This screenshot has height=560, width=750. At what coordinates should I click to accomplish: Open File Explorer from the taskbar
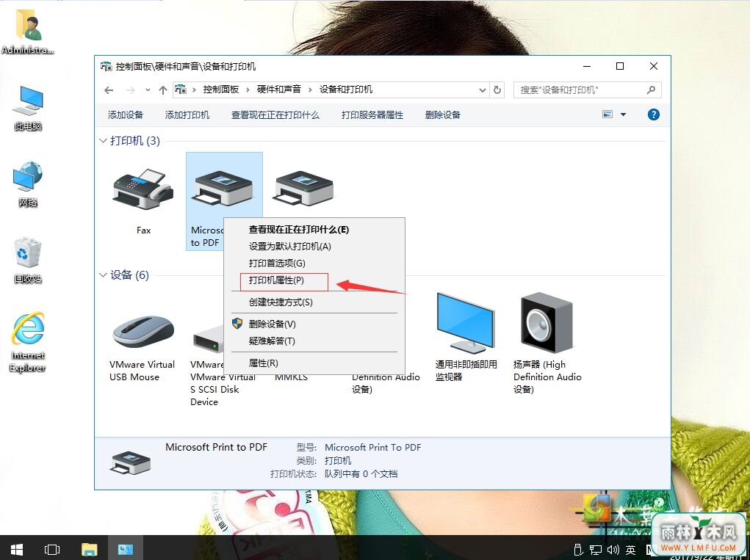point(89,549)
